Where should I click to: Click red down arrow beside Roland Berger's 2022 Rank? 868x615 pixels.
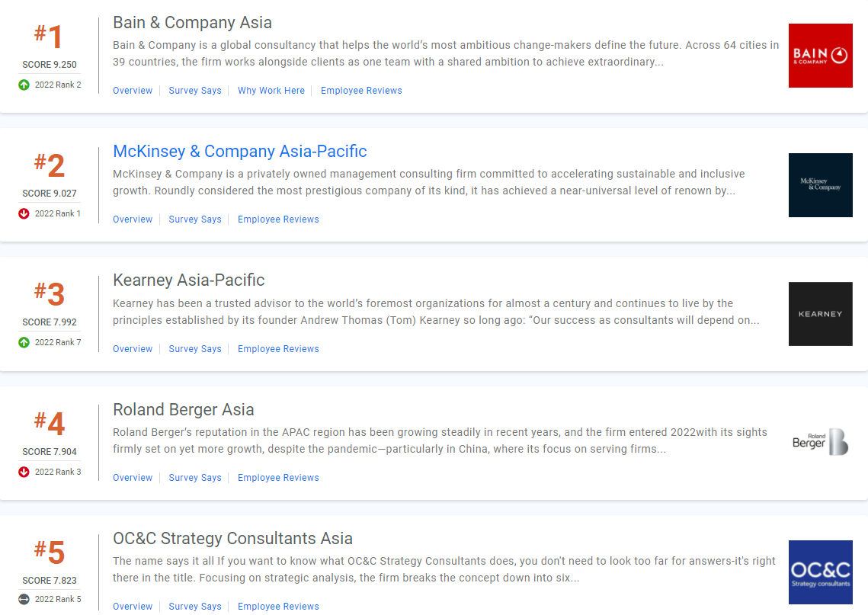[x=24, y=472]
